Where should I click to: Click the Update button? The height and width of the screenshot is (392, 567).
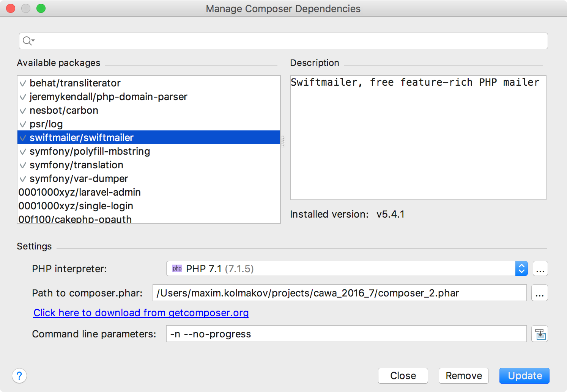pyautogui.click(x=524, y=376)
